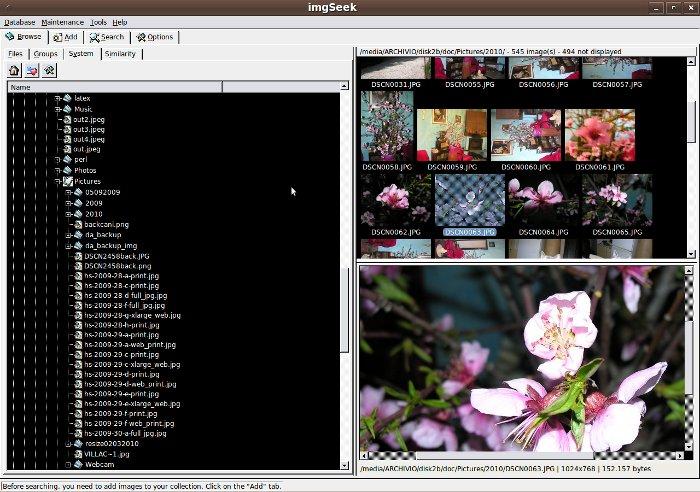This screenshot has height=492, width=700.
Task: Expand the 05092009 folder
Action: click(68, 192)
